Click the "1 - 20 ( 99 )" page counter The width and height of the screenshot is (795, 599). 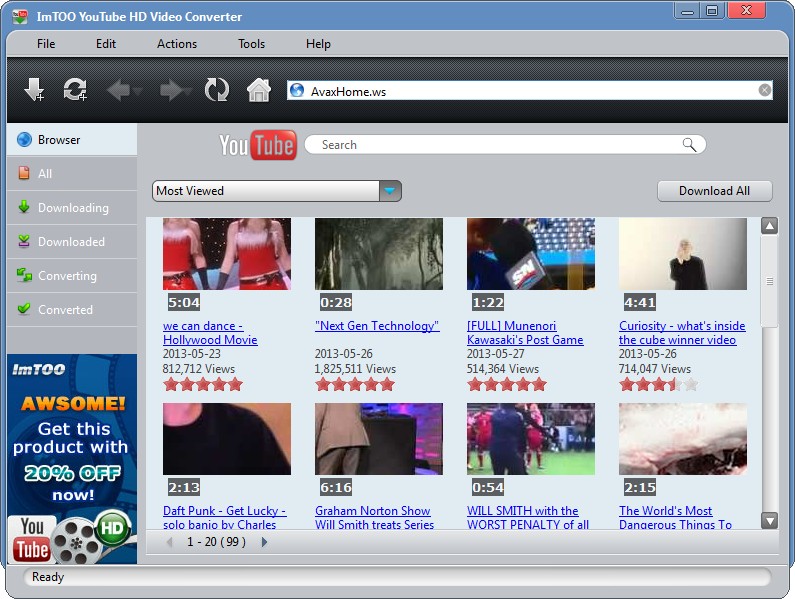tap(216, 542)
